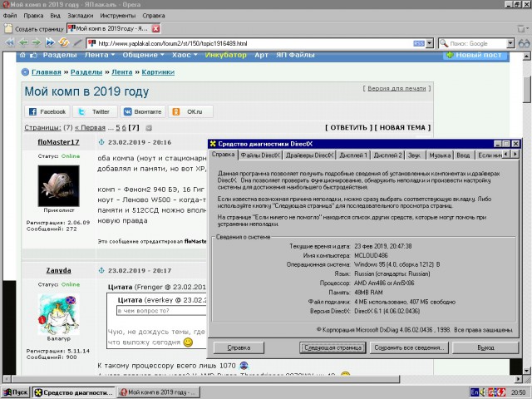Viewport: 532px width, 399px height.
Task: Click Zanyda's avatar image
Action: (59, 314)
